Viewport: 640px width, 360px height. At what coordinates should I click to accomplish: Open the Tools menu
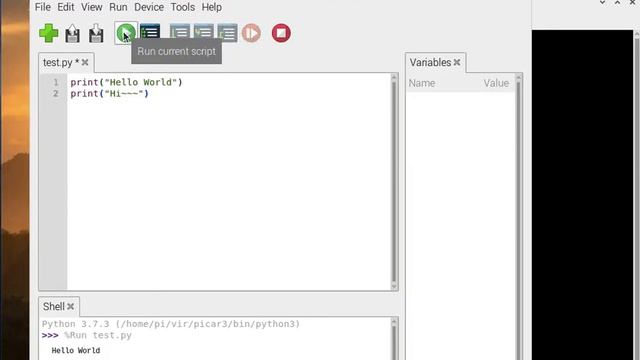[182, 7]
